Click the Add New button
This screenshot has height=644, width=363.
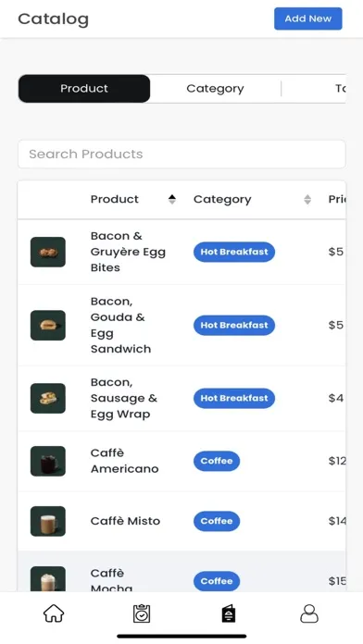(308, 19)
